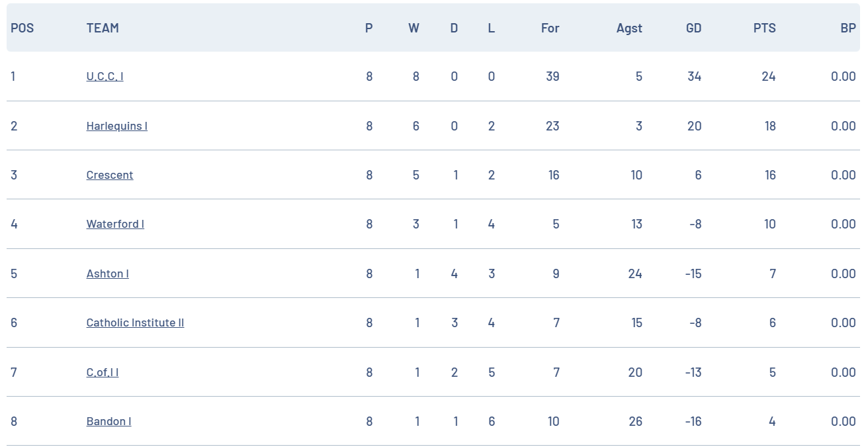Click the W (wins) column header
868x447 pixels.
click(413, 28)
